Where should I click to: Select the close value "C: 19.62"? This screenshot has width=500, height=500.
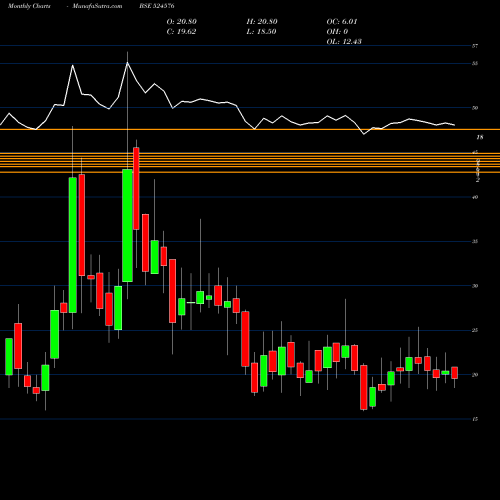tap(181, 32)
